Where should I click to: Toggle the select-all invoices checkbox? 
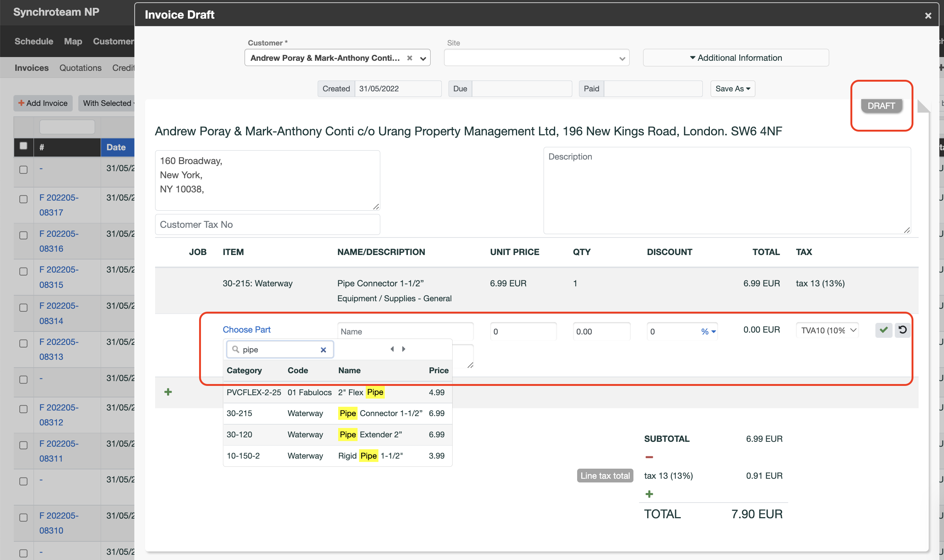click(23, 146)
